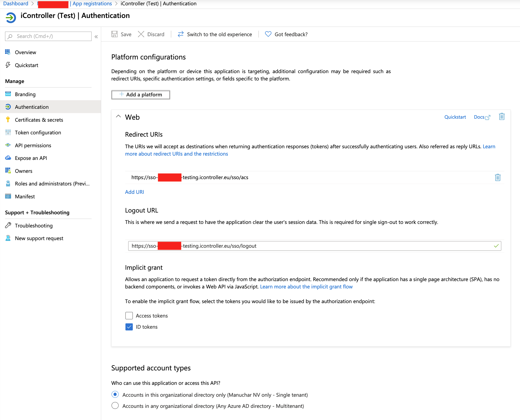Click the Add a platform button

141,95
